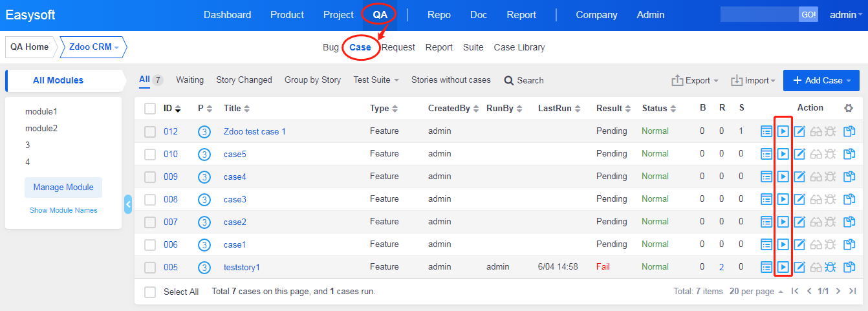Image resolution: width=868 pixels, height=311 pixels.
Task: Go to Product in top navigation
Action: (287, 15)
